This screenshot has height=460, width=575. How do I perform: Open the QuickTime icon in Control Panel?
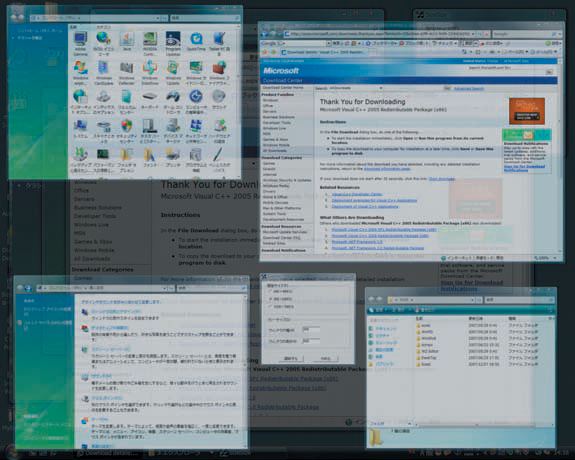coord(196,40)
